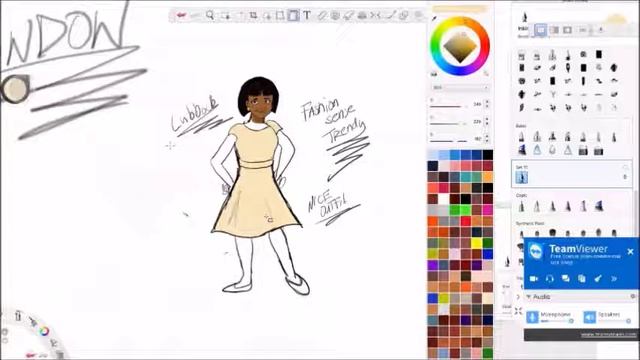Viewport: 640px width, 360px height.
Task: Select the curved steady stroke tool
Action: [x=390, y=16]
